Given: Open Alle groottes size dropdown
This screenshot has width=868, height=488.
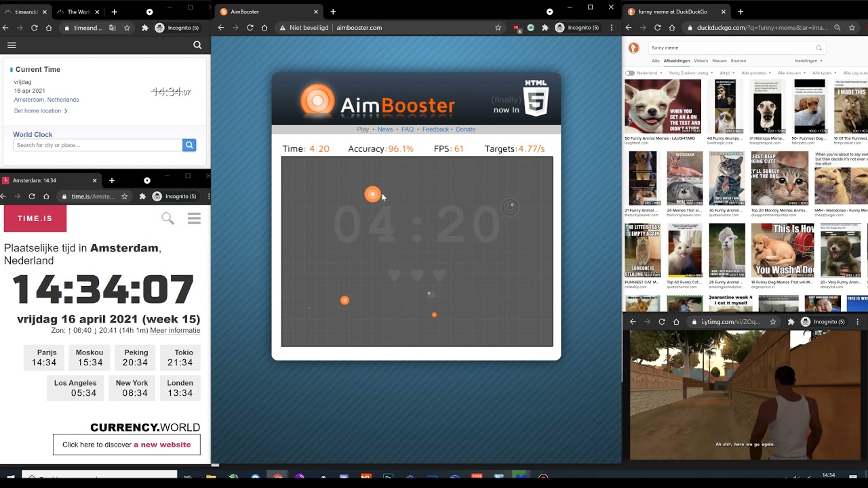Looking at the screenshot, I should point(756,73).
